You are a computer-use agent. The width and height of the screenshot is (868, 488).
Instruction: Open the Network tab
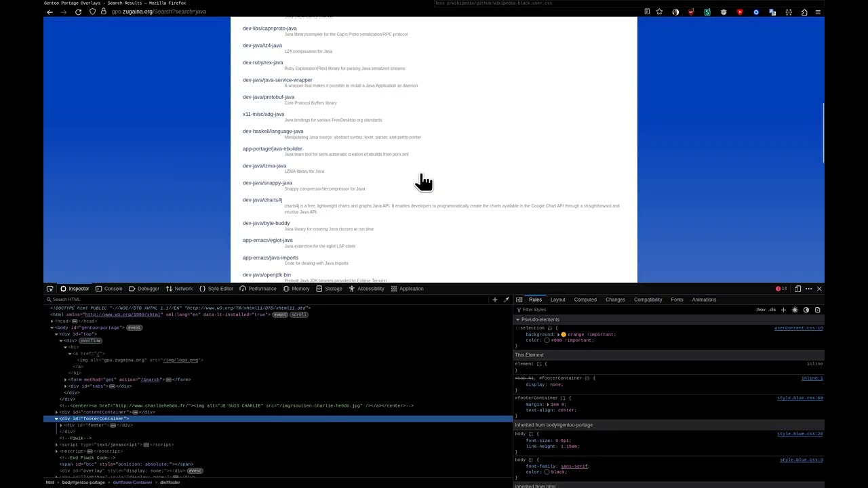179,289
